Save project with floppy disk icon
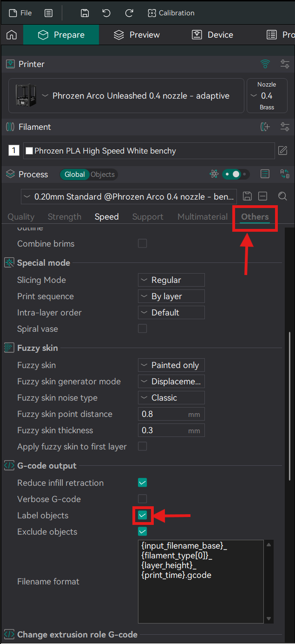 85,13
